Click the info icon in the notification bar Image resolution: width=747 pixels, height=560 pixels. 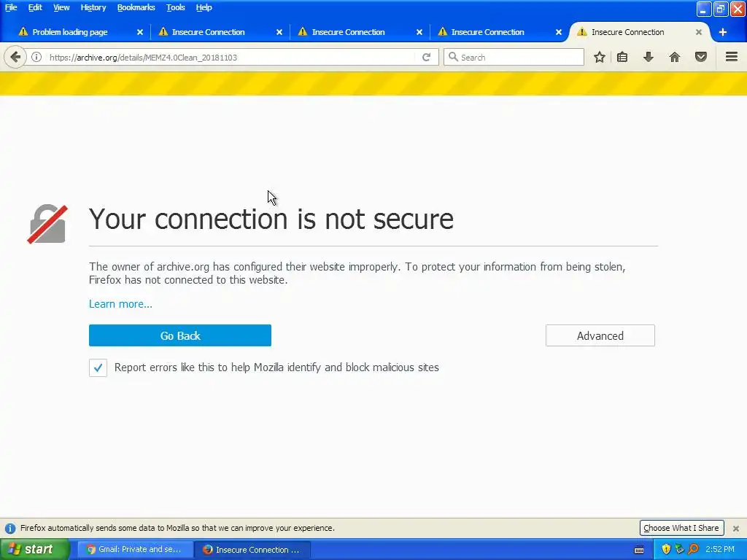tap(10, 528)
